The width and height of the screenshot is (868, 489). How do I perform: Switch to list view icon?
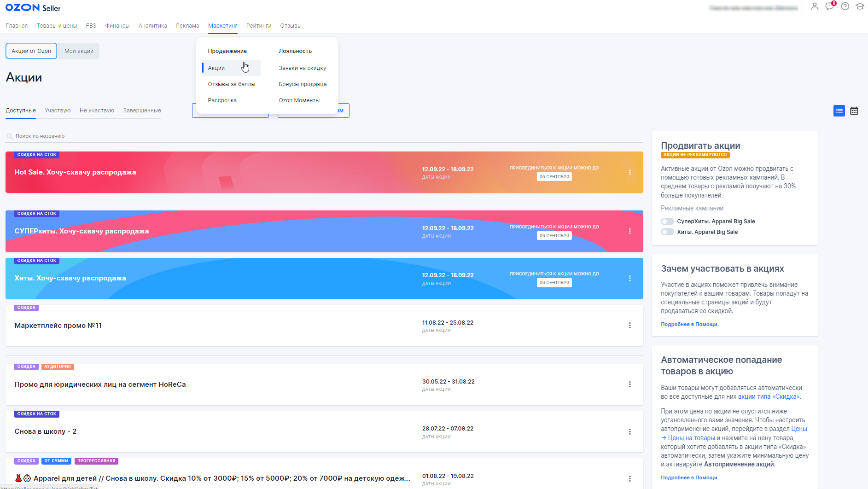(x=839, y=111)
